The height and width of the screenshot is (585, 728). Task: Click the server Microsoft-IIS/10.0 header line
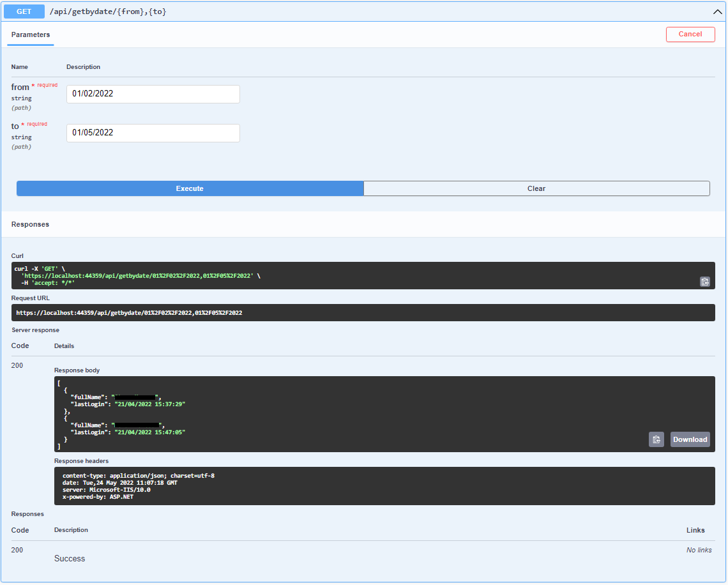tap(106, 490)
